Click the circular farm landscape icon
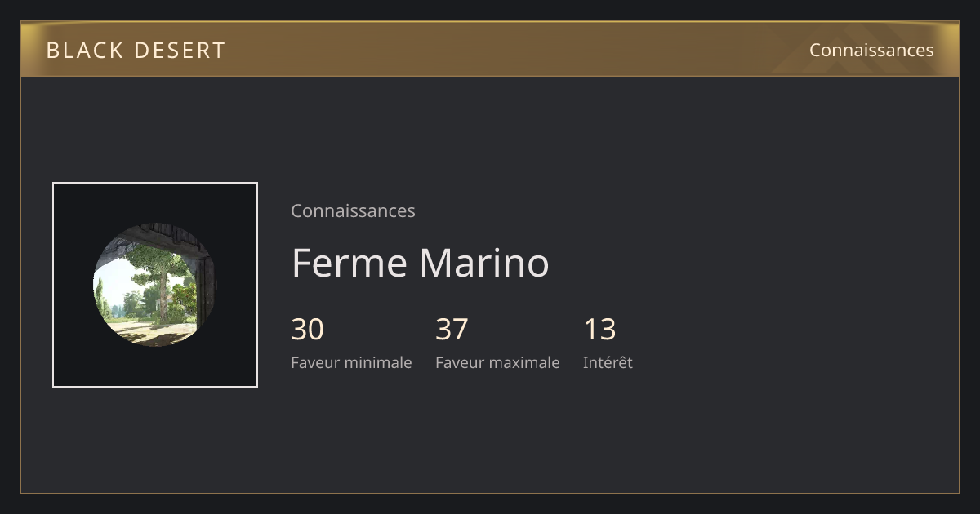This screenshot has height=514, width=980. click(x=155, y=285)
